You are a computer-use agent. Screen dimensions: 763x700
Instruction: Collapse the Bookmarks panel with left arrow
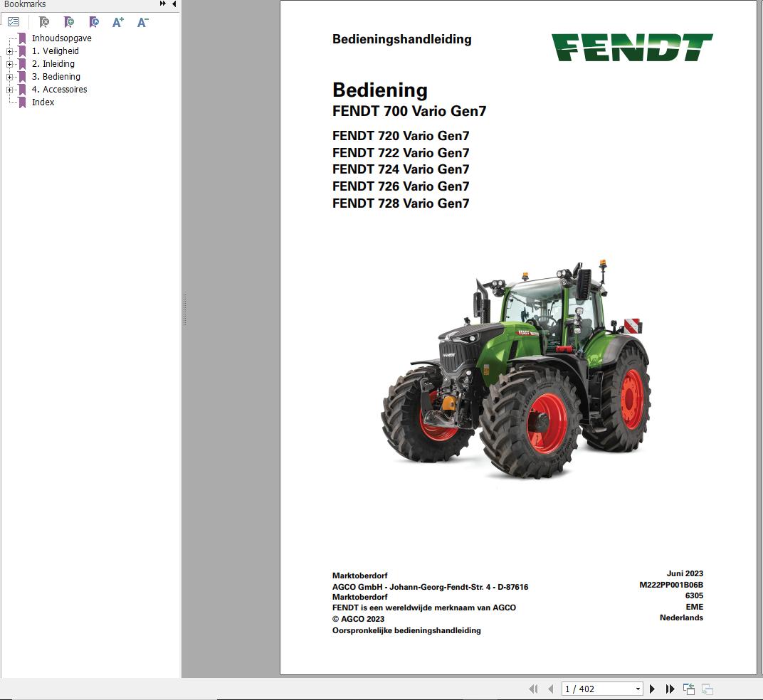[174, 4]
